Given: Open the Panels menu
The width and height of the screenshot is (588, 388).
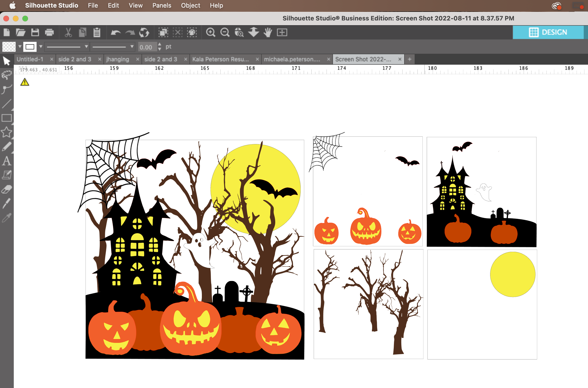Looking at the screenshot, I should tap(162, 5).
